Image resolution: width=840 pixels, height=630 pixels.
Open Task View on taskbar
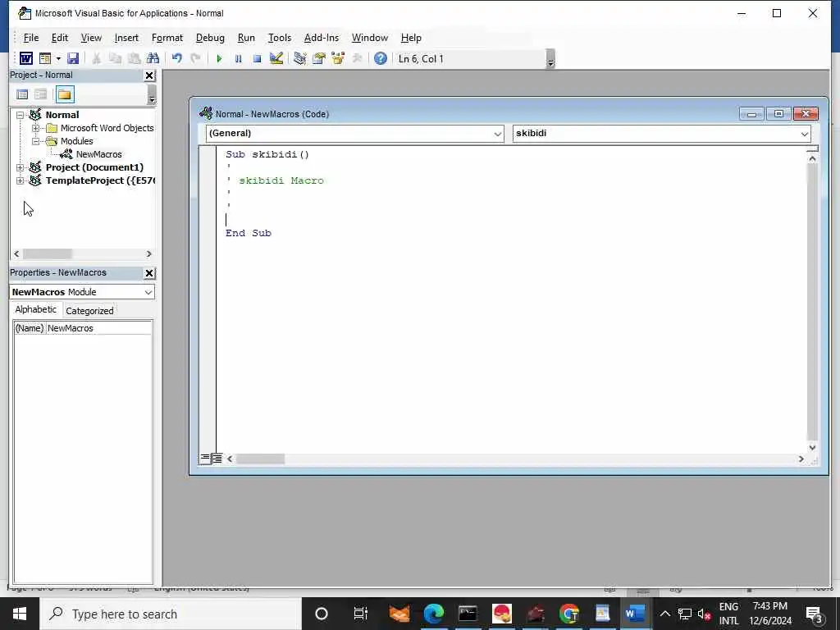[x=361, y=614]
